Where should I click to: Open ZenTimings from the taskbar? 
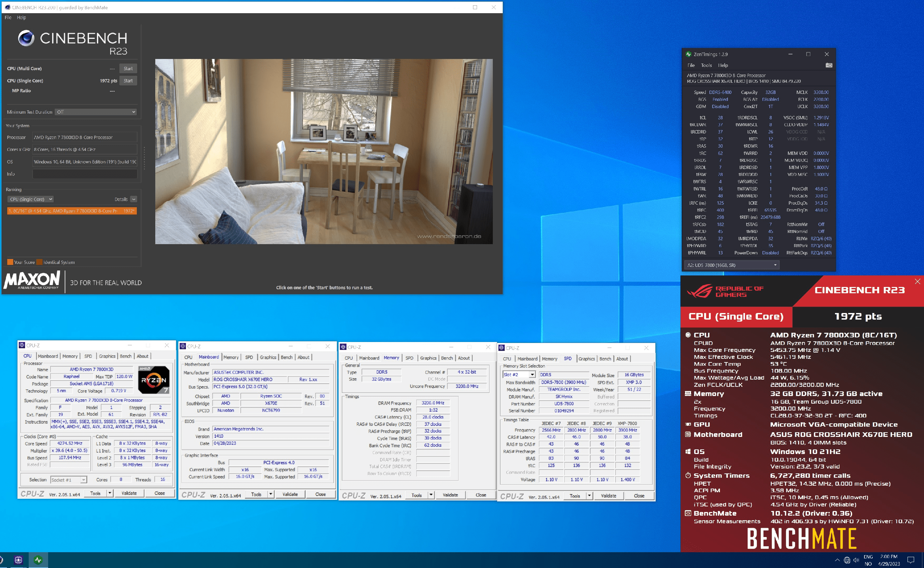coord(38,560)
